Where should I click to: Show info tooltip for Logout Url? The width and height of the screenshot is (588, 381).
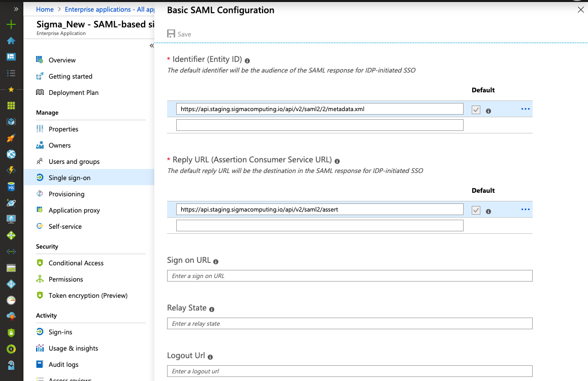pos(210,357)
